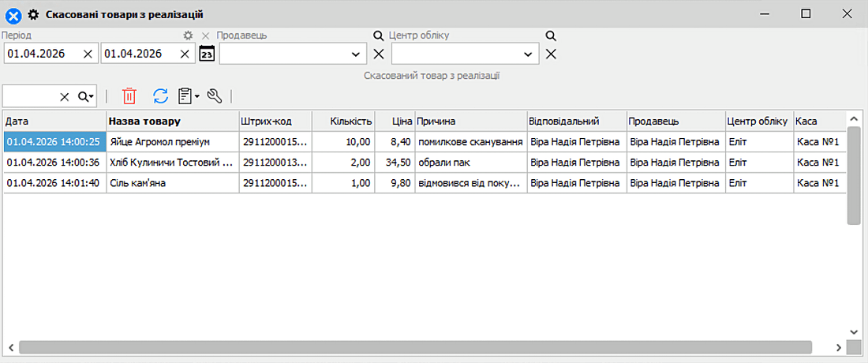Click the red trash delete icon

tap(129, 96)
